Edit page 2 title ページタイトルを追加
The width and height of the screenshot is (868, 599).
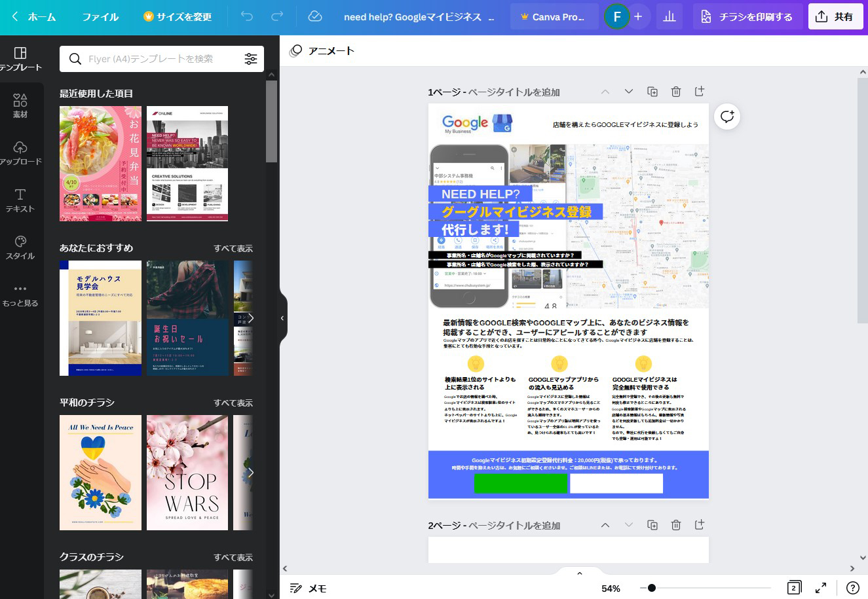[x=514, y=526]
